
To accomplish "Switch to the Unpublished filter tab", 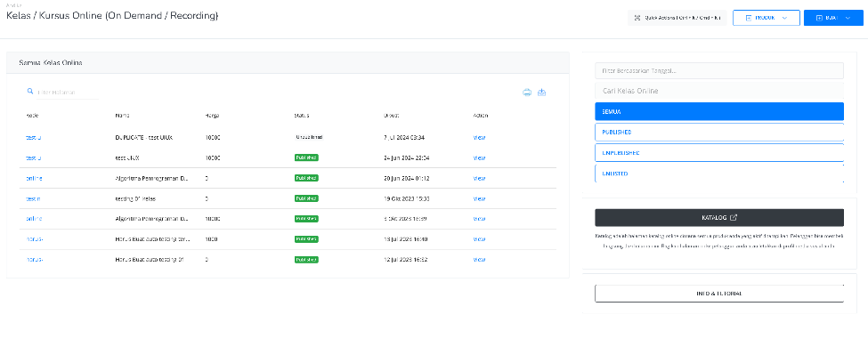I will (719, 152).
